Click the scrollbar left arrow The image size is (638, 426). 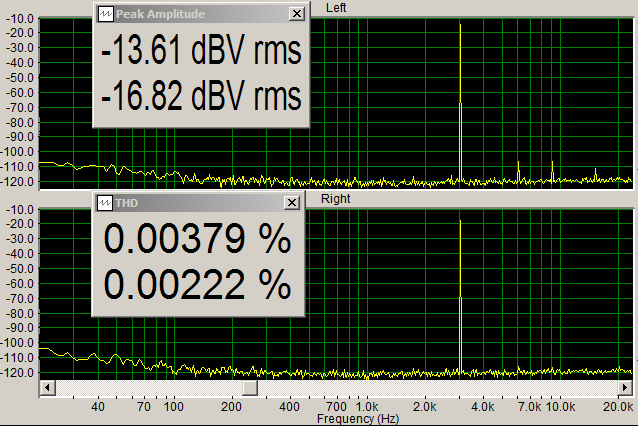click(x=48, y=387)
